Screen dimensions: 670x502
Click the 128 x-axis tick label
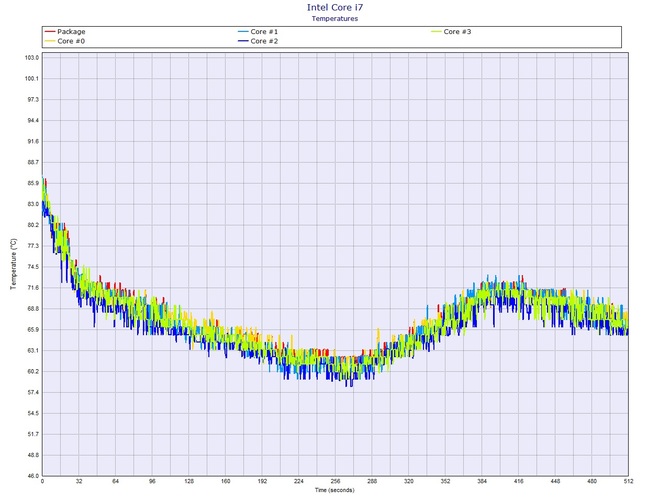pyautogui.click(x=189, y=481)
